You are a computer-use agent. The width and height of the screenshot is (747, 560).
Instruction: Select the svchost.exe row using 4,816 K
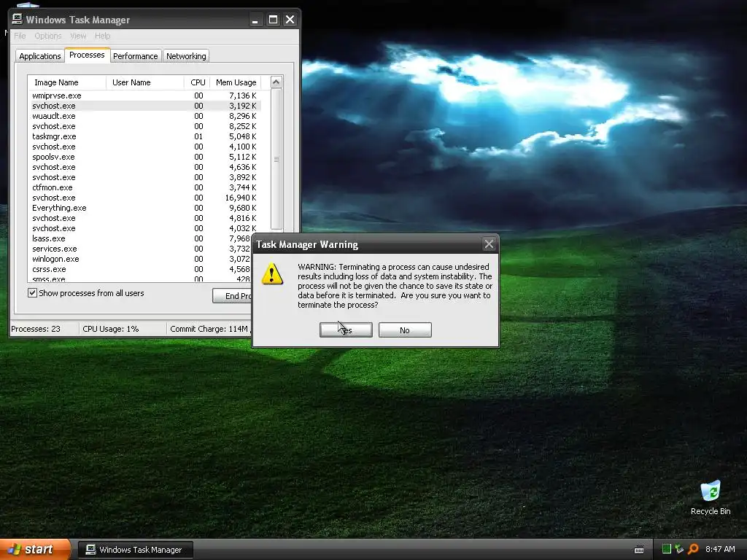[x=144, y=218]
